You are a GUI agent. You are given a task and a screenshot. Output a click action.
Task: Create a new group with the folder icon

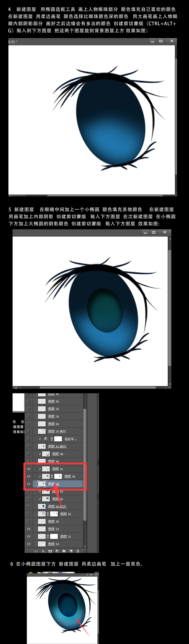click(64, 551)
